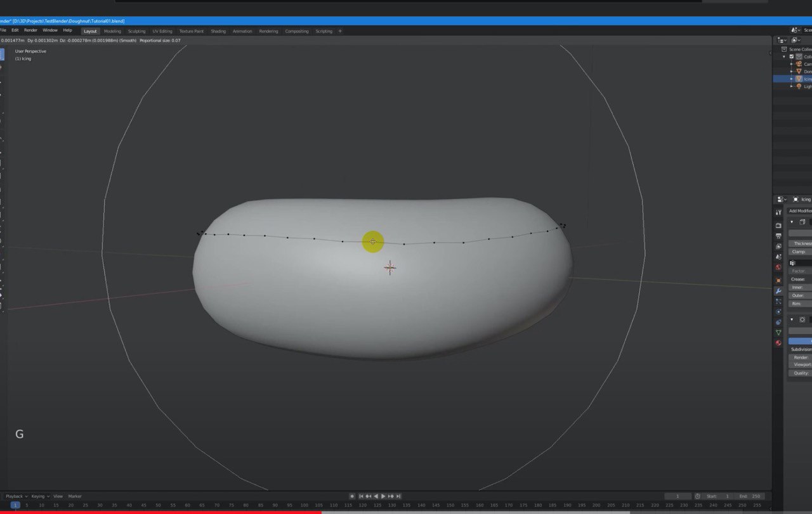The image size is (812, 514).
Task: Click the Scene Collection icon in outliner
Action: [784, 49]
